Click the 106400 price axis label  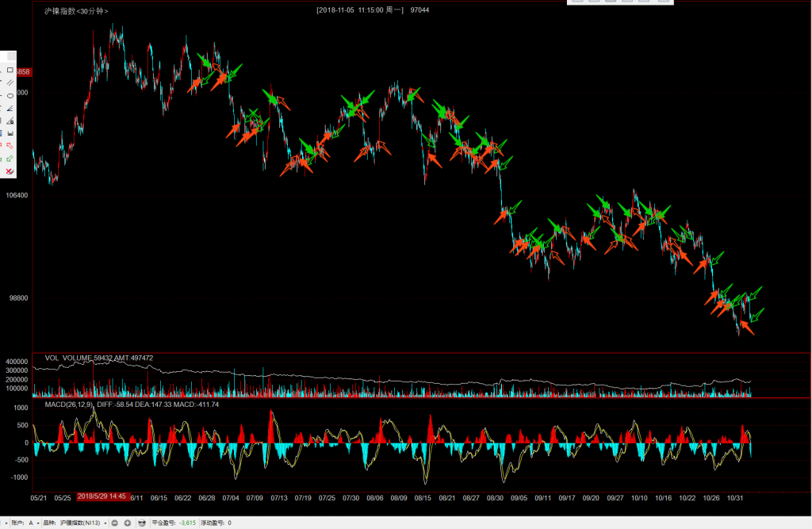17,195
